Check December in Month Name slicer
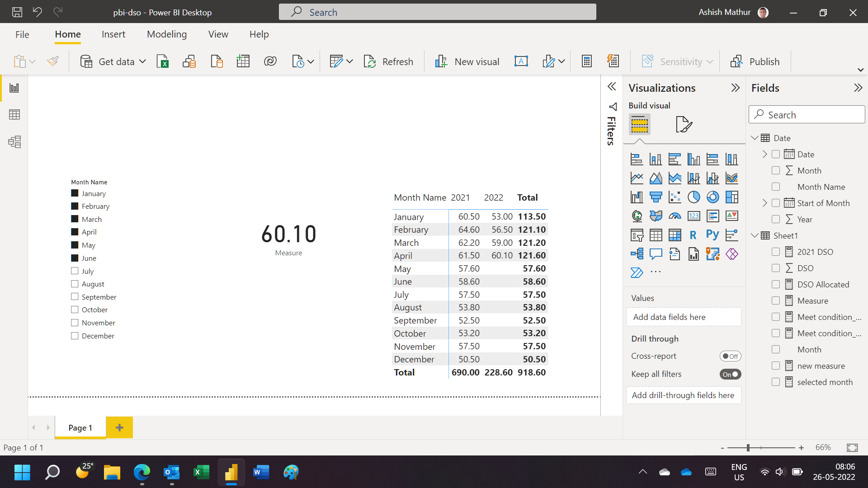The image size is (868, 488). click(75, 336)
